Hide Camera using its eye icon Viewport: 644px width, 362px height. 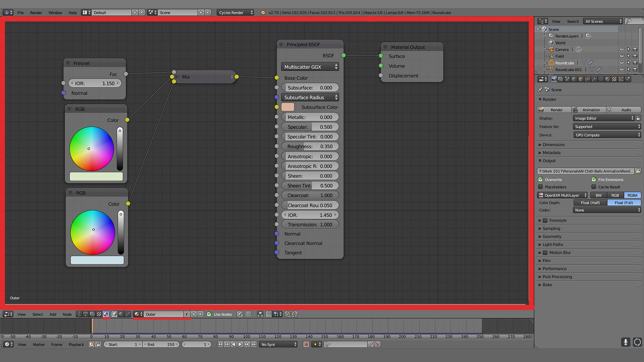(x=621, y=49)
